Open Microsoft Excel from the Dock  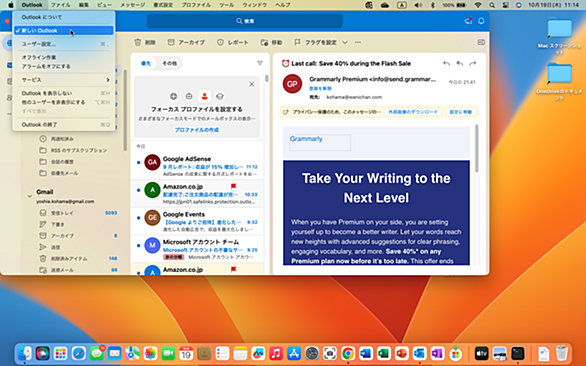pyautogui.click(x=384, y=353)
